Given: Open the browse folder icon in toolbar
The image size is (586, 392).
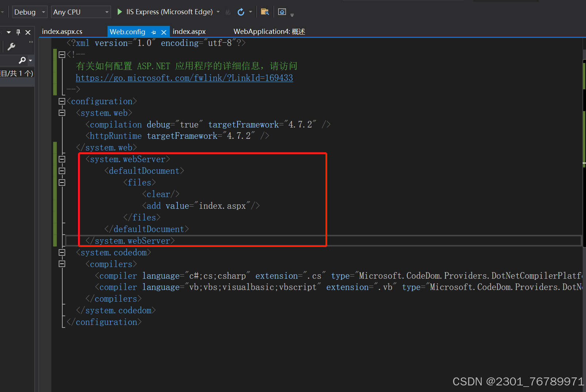Looking at the screenshot, I should (265, 11).
